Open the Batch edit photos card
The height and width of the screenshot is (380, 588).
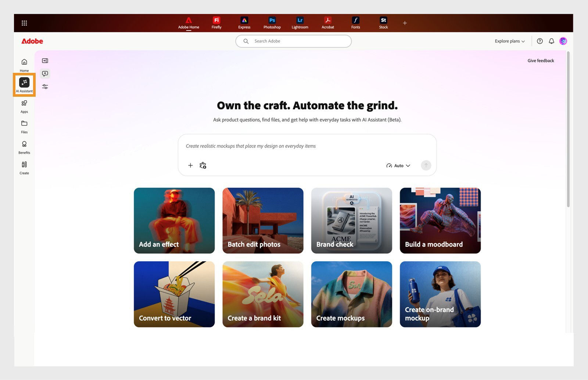point(263,221)
